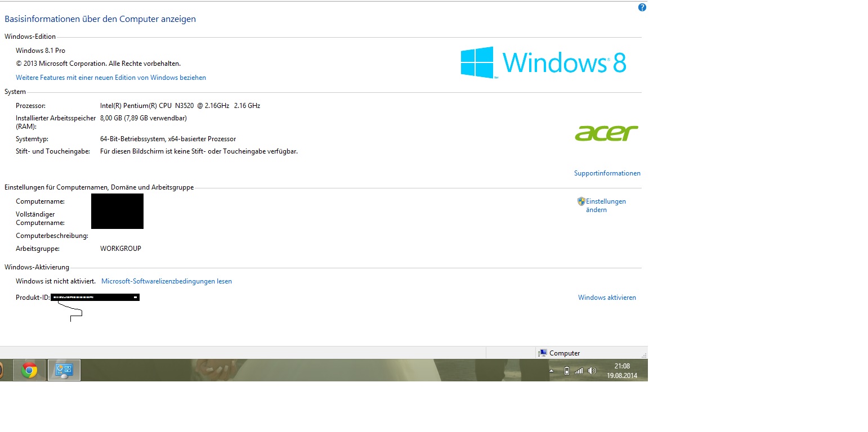The height and width of the screenshot is (432, 868).
Task: Click the '© 2013 Microsoft Corporation' copyright text
Action: click(x=98, y=64)
